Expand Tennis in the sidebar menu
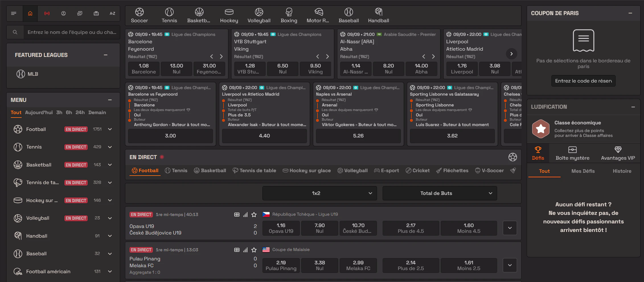Image resolution: width=644 pixels, height=282 pixels. [110, 147]
